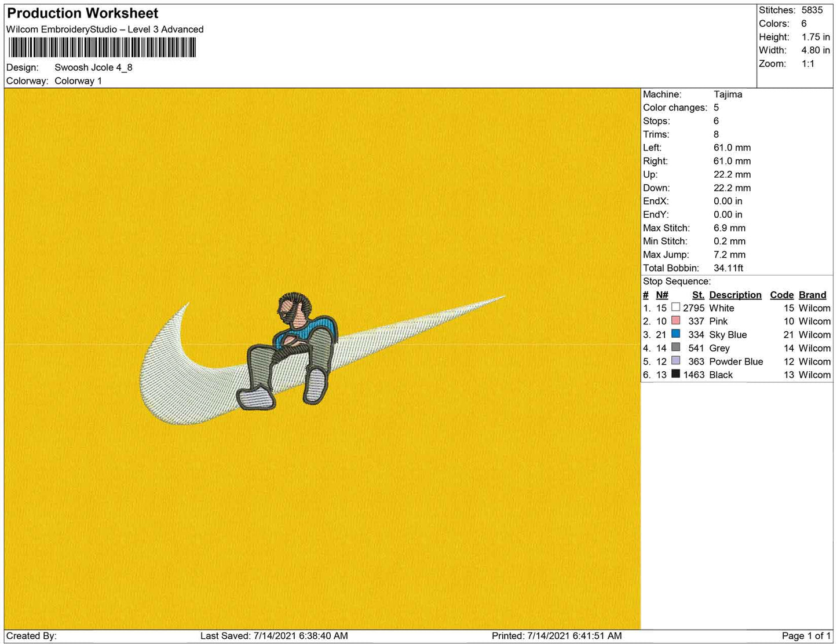837x644 pixels.
Task: Click the White thread color swatch
Action: pos(675,308)
